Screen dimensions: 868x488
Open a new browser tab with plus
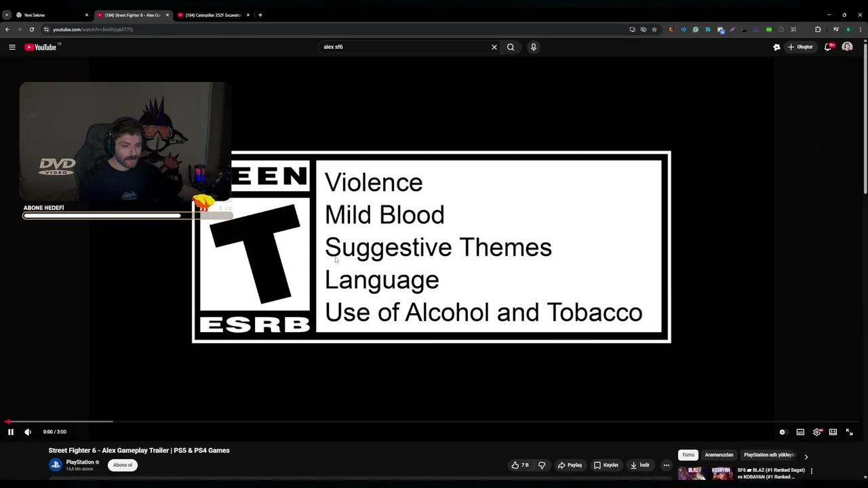pos(260,15)
